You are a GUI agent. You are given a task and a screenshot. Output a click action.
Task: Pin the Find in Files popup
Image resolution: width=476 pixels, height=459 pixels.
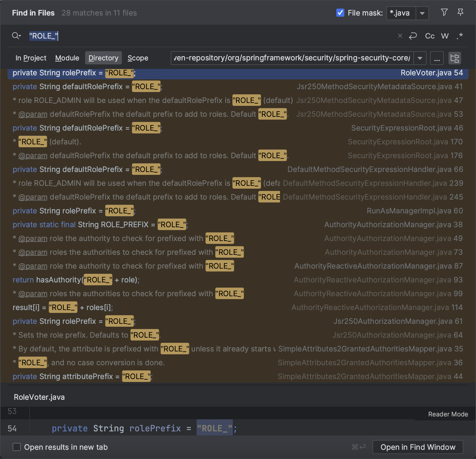(x=461, y=12)
